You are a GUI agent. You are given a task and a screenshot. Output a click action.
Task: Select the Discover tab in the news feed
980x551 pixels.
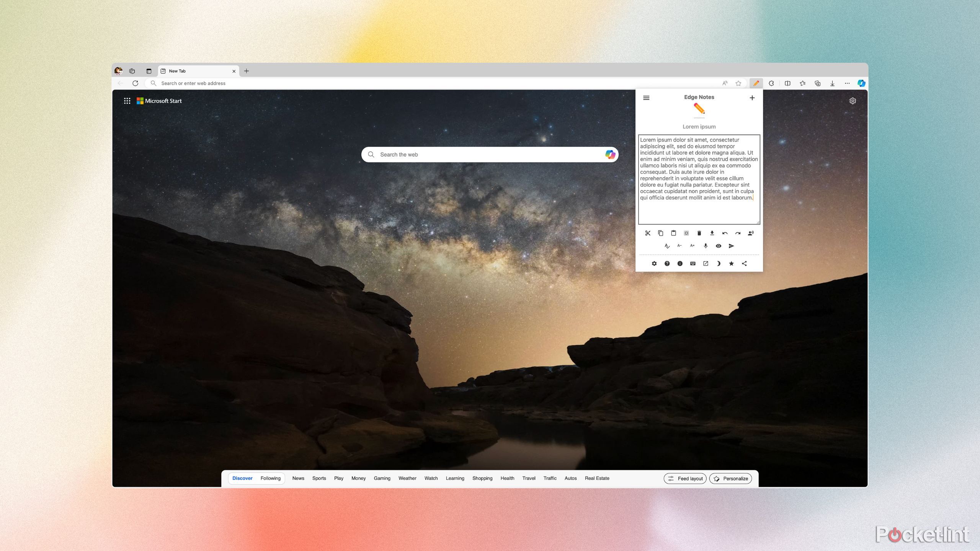(242, 478)
